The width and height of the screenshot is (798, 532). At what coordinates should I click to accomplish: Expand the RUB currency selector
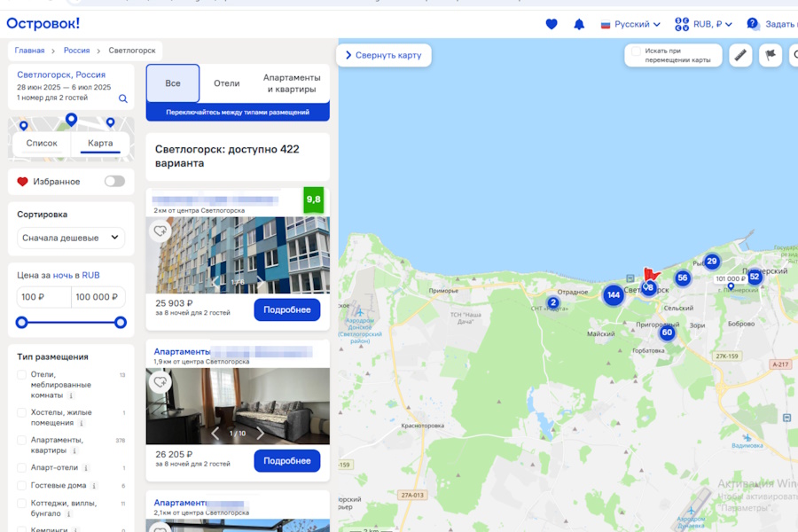(x=704, y=24)
